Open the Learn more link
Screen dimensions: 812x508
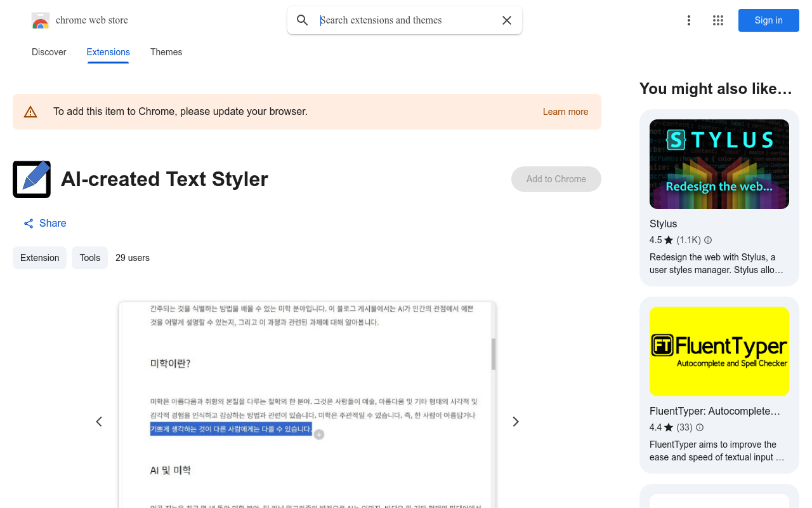(x=565, y=112)
